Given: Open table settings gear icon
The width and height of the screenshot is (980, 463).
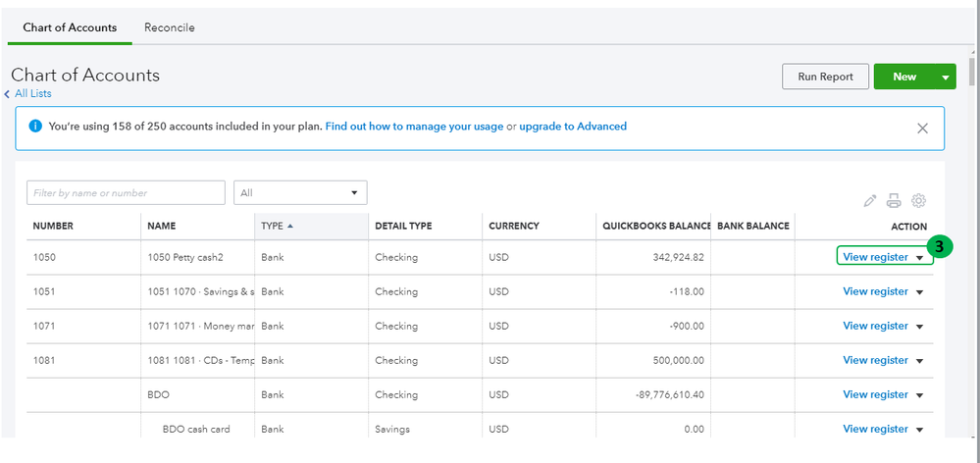Looking at the screenshot, I should tap(919, 201).
